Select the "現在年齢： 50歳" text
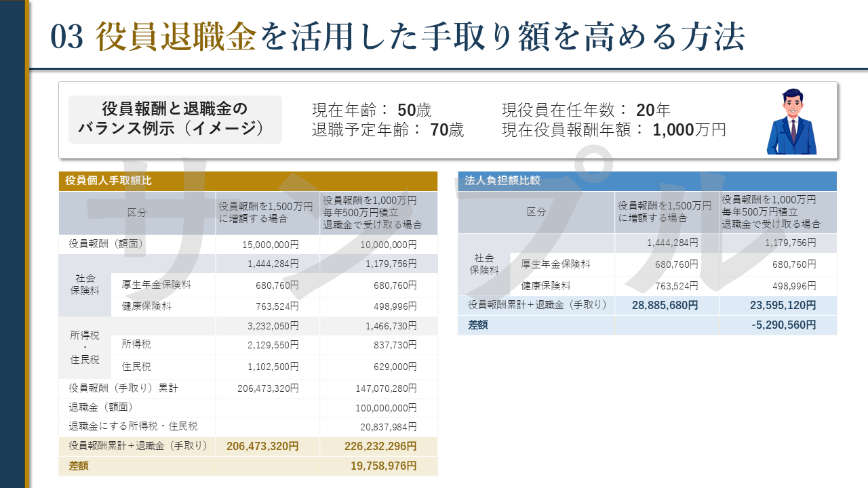Screen dimensions: 868x488 coord(371,110)
